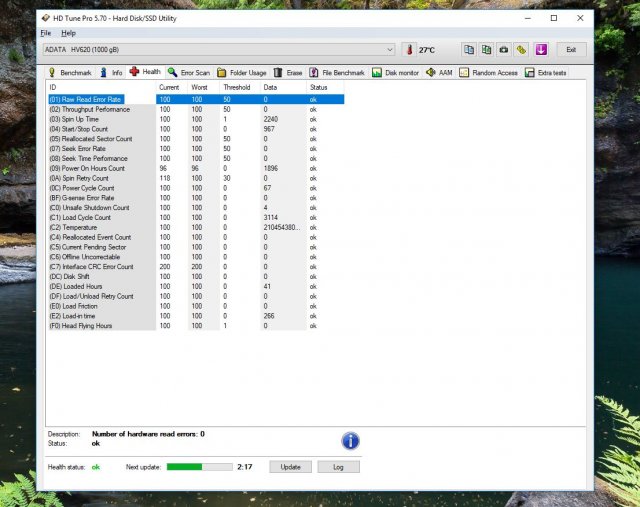Click the 3114 Load Cycle Count data value
The height and width of the screenshot is (507, 640).
(271, 217)
